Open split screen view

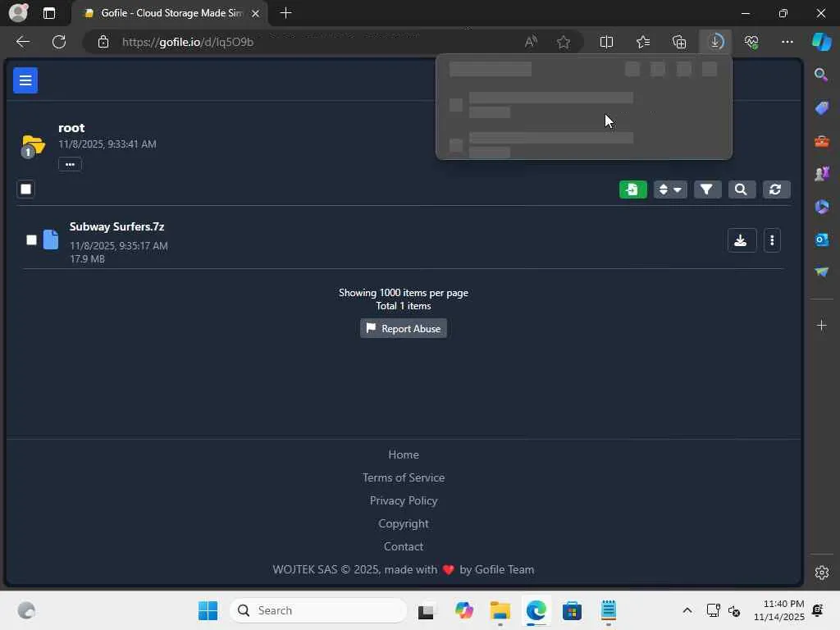tap(606, 42)
